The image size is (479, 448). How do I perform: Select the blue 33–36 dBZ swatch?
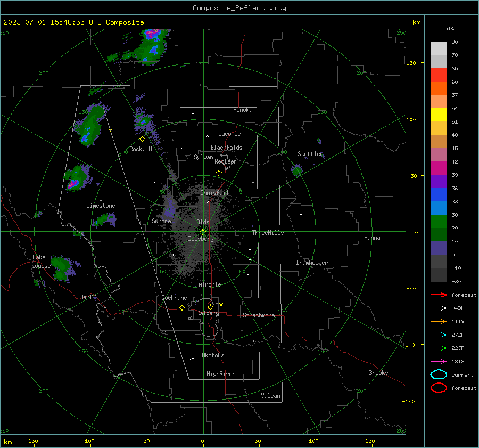point(439,195)
